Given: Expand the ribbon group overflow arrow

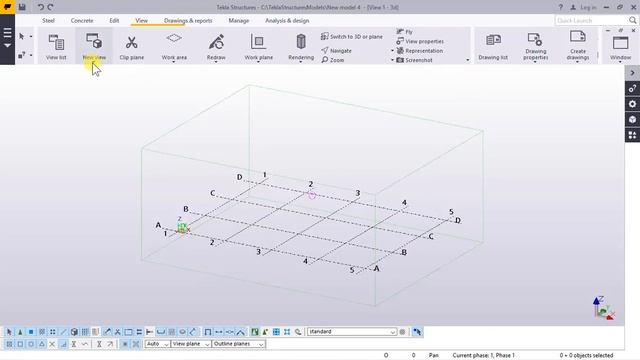Looking at the screenshot, I should (468, 60).
